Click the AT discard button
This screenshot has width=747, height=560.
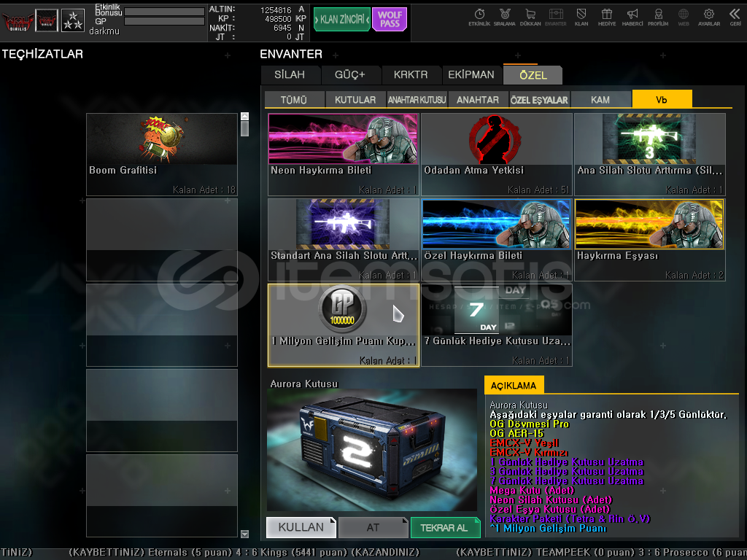(373, 527)
